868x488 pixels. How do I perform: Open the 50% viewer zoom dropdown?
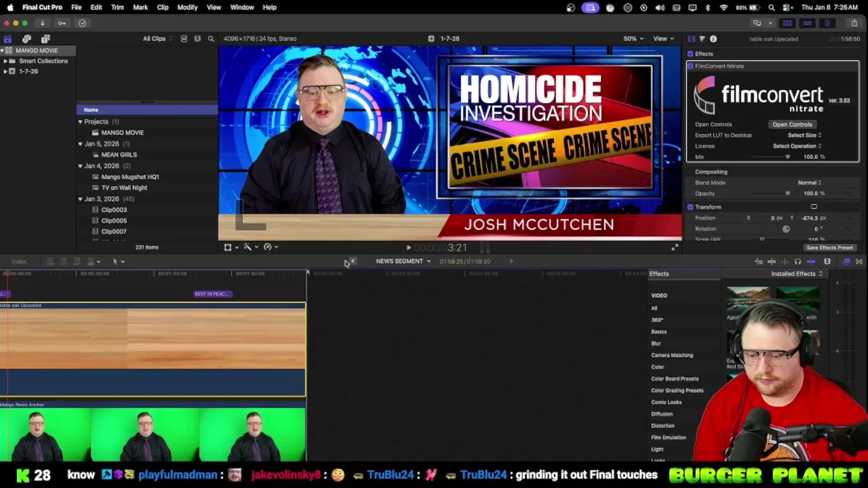[633, 39]
